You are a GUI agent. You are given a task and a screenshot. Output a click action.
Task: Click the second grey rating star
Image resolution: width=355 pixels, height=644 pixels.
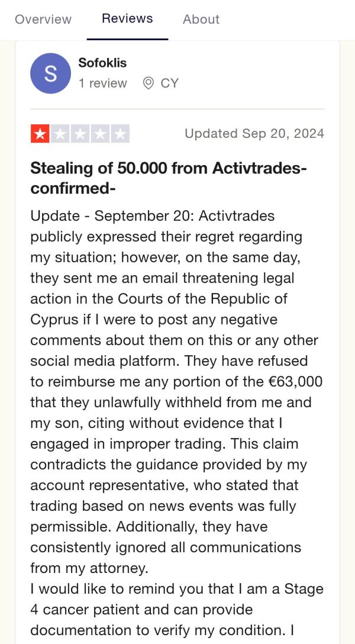click(60, 134)
